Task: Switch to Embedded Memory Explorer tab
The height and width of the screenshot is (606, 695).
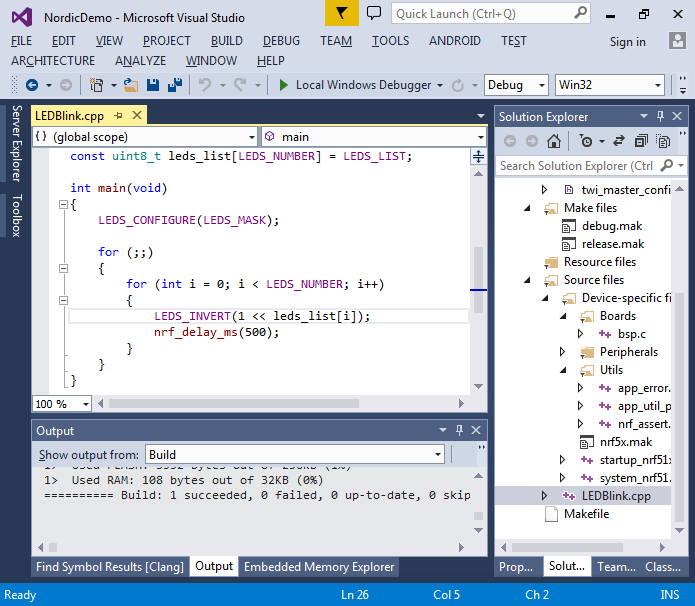Action: pos(319,567)
